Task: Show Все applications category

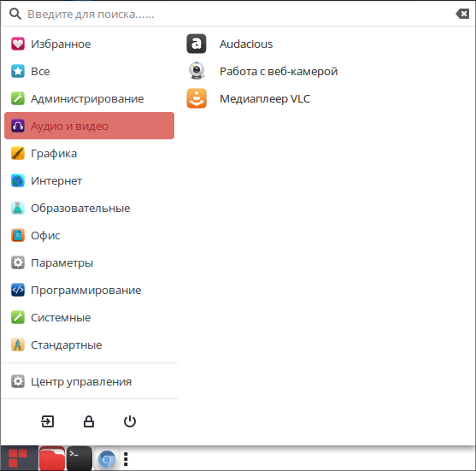Action: pyautogui.click(x=89, y=71)
